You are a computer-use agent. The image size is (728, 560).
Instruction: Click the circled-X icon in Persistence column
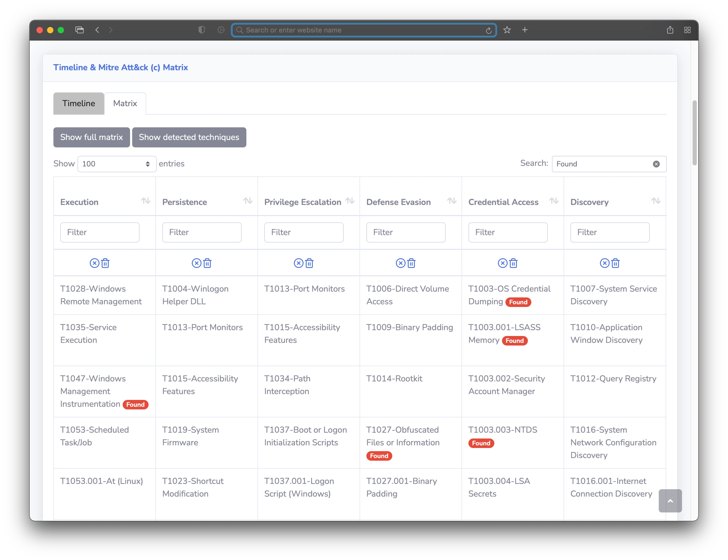click(x=196, y=263)
